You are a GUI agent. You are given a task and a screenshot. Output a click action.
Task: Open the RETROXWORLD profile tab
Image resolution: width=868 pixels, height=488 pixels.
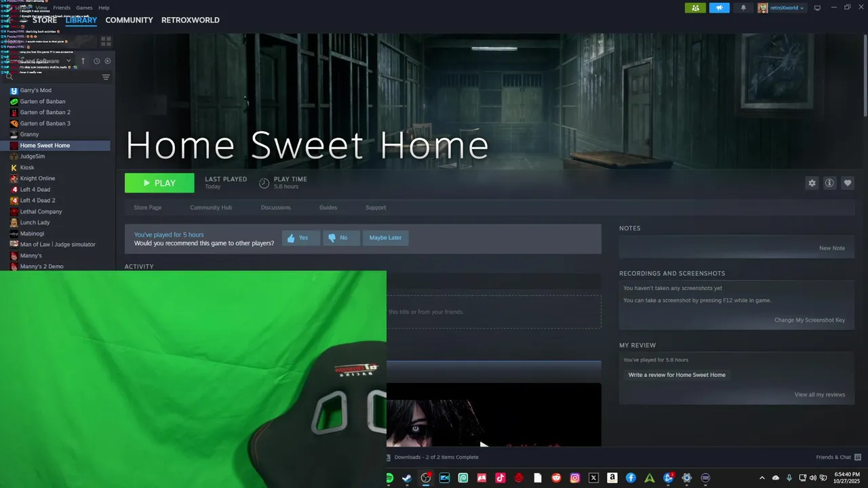coord(190,20)
